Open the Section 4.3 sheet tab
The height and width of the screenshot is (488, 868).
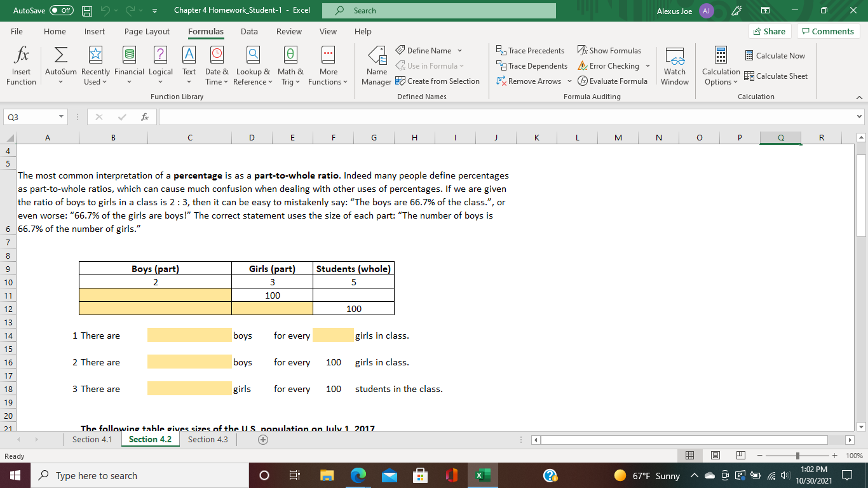point(207,439)
